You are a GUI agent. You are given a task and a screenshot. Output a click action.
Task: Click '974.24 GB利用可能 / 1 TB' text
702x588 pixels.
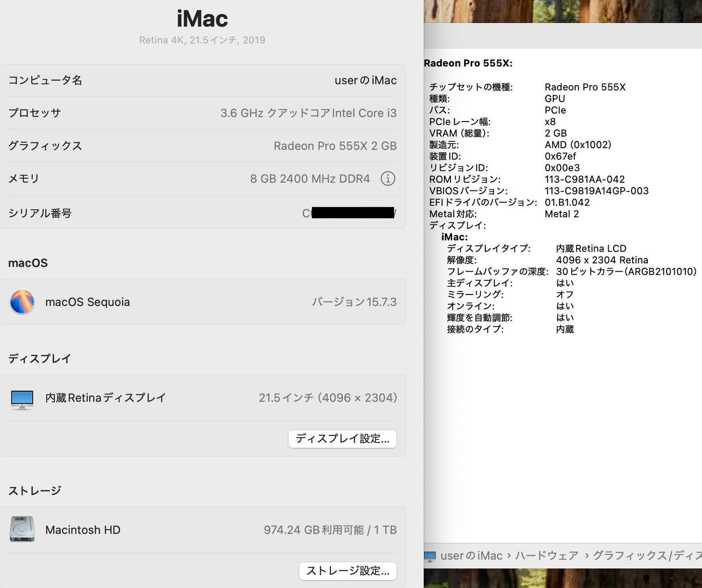pos(330,530)
